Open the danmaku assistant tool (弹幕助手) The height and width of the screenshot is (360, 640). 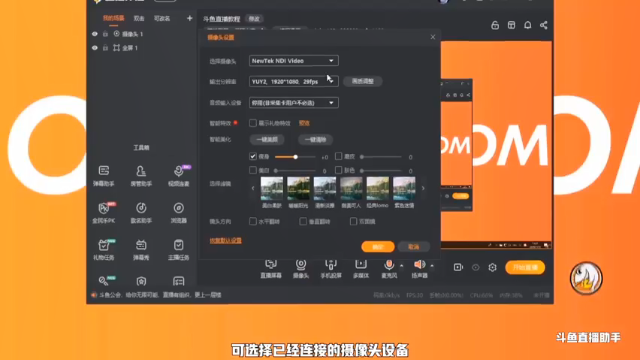104,176
